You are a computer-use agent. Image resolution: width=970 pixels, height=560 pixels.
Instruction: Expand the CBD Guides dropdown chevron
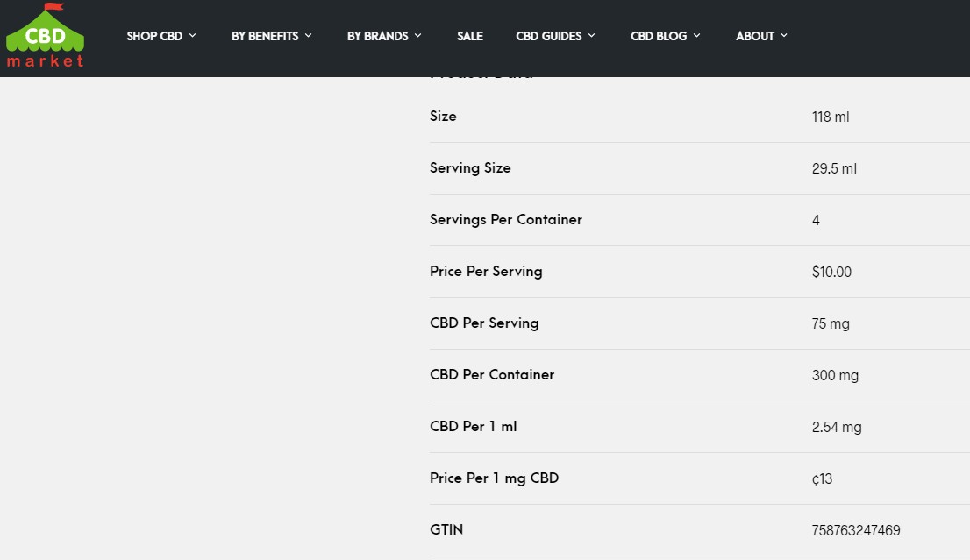coord(591,36)
